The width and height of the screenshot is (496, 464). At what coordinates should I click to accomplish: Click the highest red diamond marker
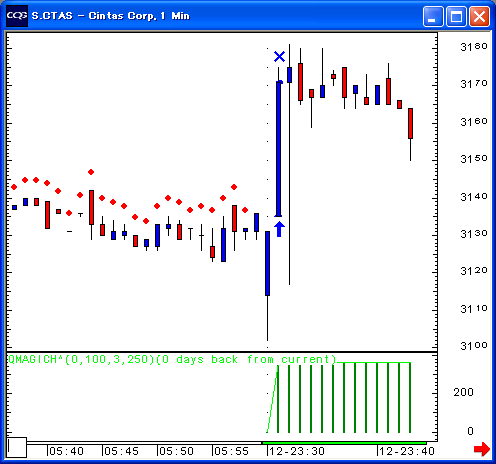coord(91,172)
